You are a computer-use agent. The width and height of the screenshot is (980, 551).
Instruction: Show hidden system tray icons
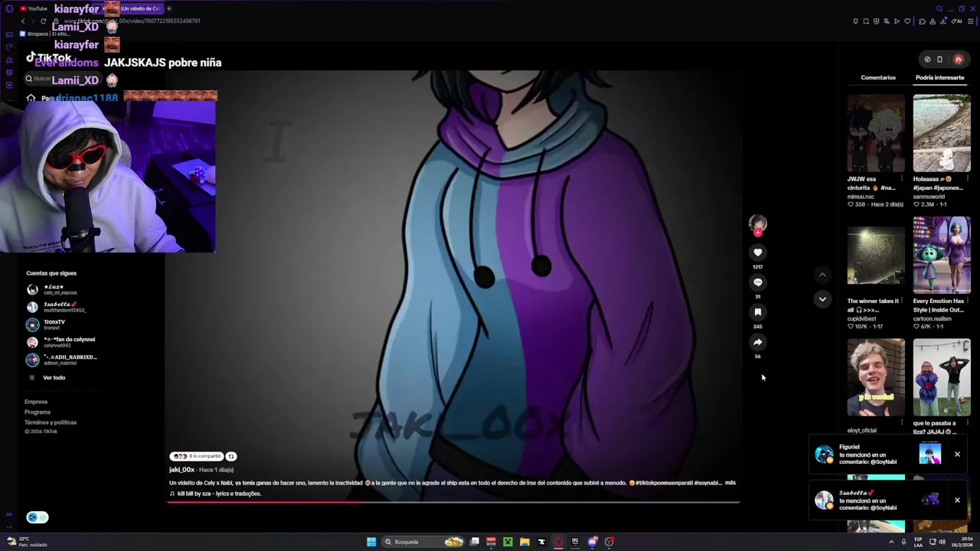[891, 542]
